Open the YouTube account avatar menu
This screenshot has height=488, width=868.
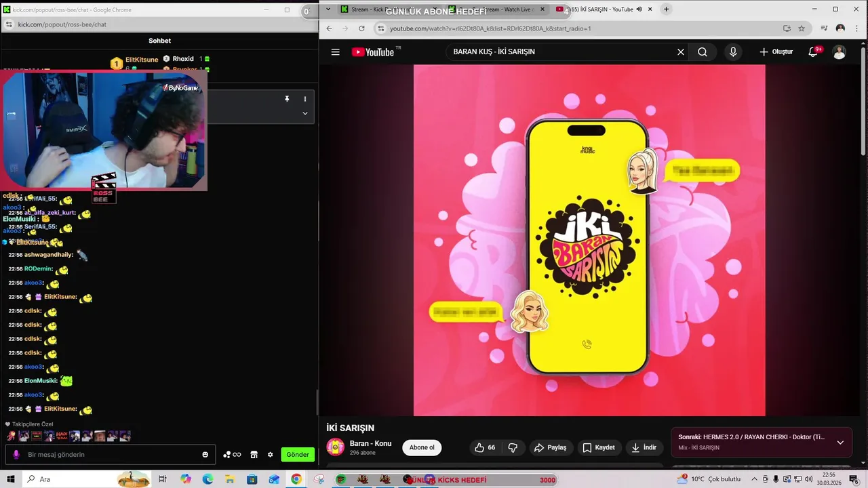pos(839,52)
